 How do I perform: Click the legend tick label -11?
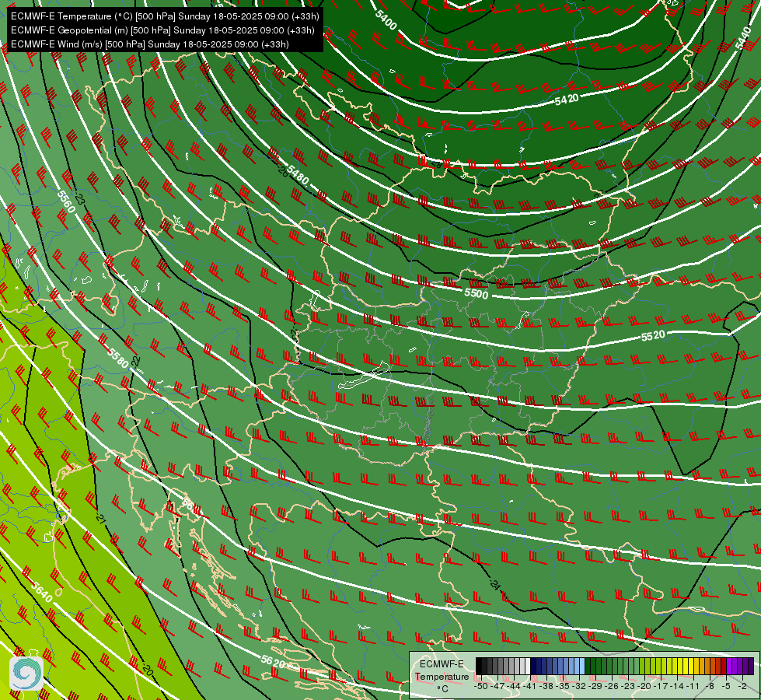tap(693, 687)
